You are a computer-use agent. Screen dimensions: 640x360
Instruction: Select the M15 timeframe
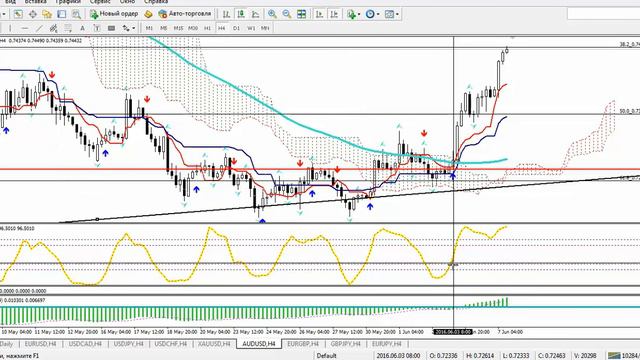pyautogui.click(x=178, y=28)
